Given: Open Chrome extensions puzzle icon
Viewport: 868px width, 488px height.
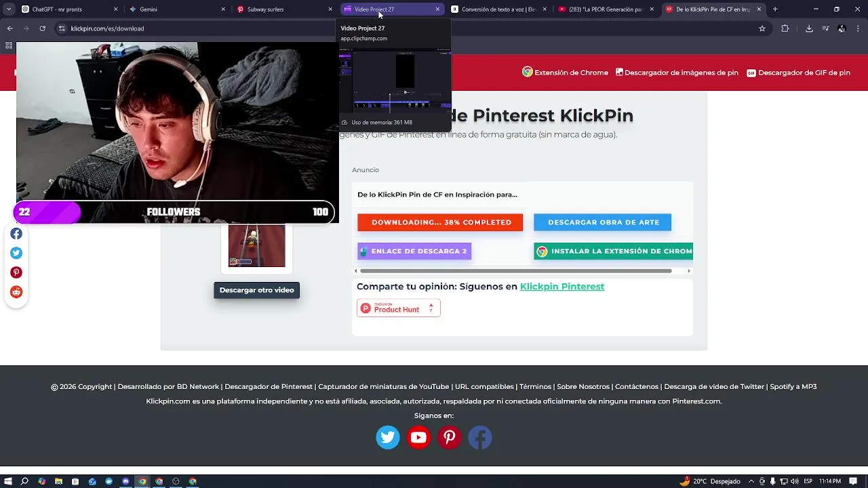Looking at the screenshot, I should 785,28.
